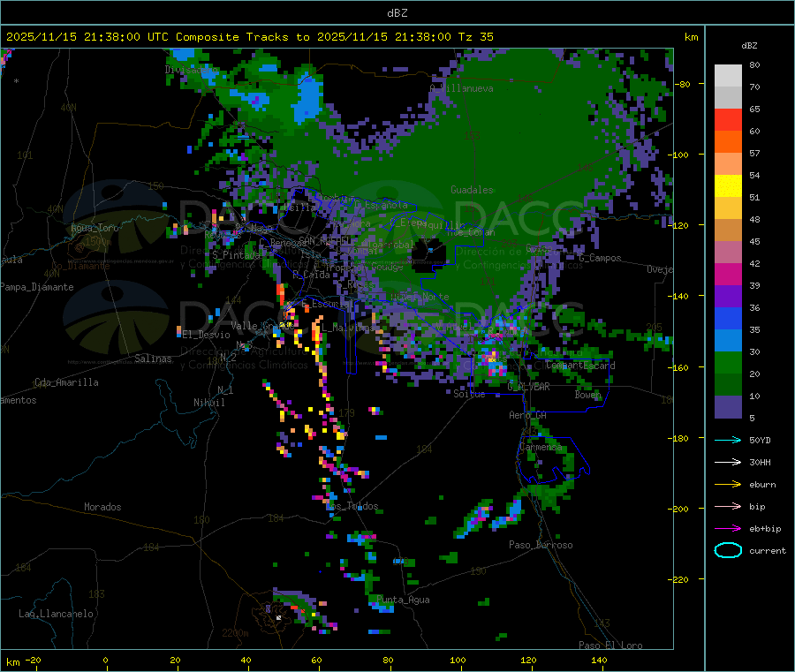
Task: Click the dBZ legend heading
Action: point(749,46)
